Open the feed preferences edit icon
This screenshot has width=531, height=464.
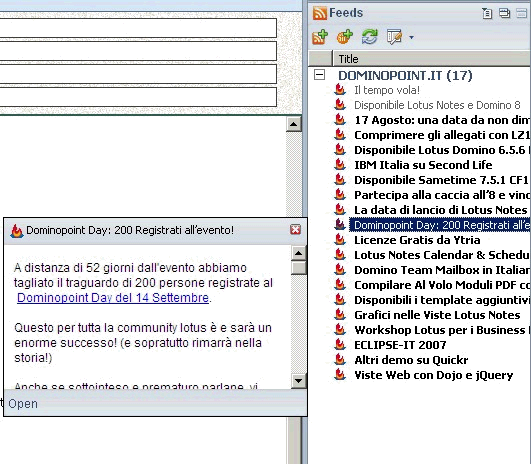tap(394, 37)
